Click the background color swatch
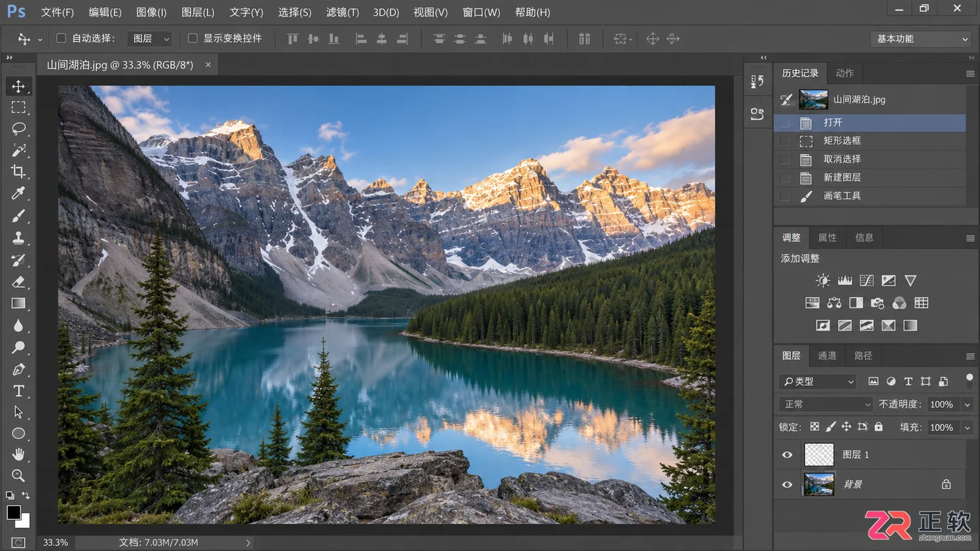 click(x=24, y=522)
